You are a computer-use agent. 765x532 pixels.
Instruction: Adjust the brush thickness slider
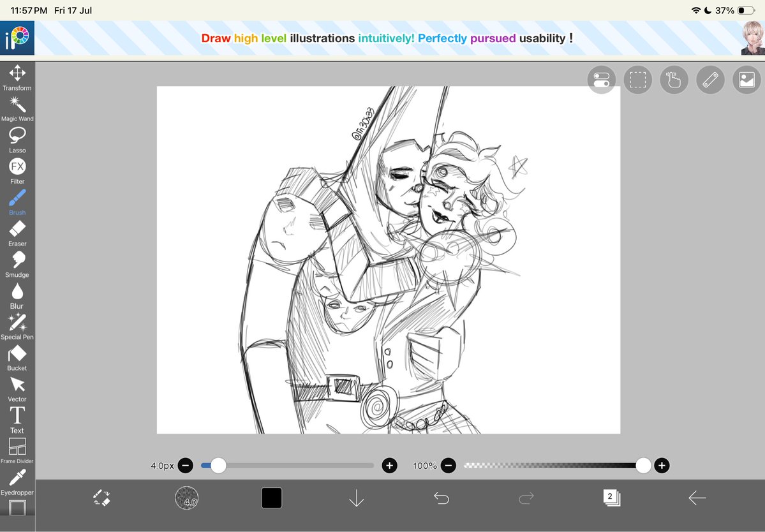(287, 466)
